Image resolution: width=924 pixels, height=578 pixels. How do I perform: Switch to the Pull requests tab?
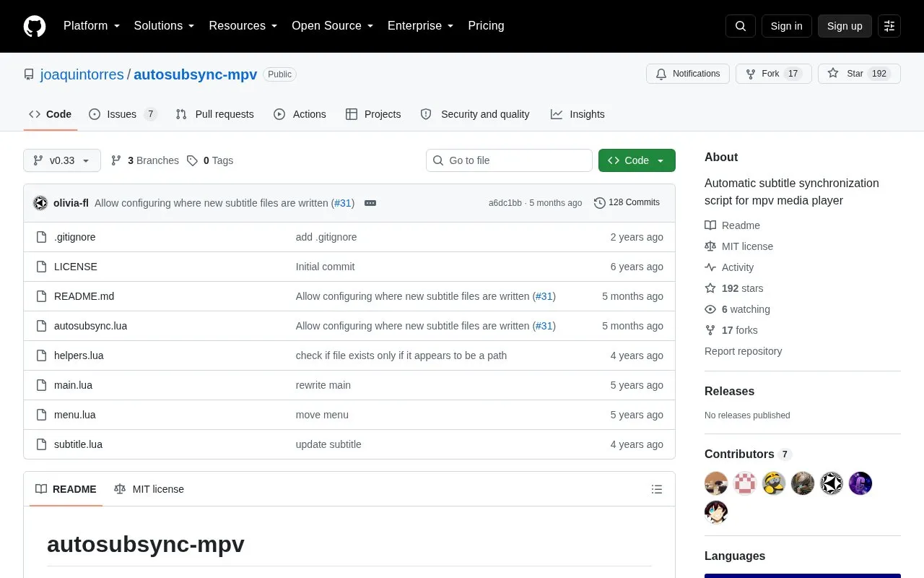(x=215, y=114)
